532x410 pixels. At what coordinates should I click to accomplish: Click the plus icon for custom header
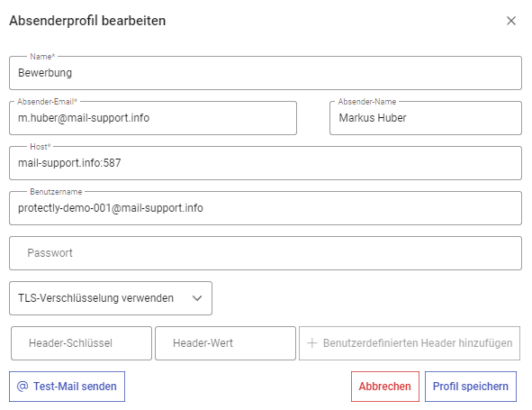coord(311,343)
